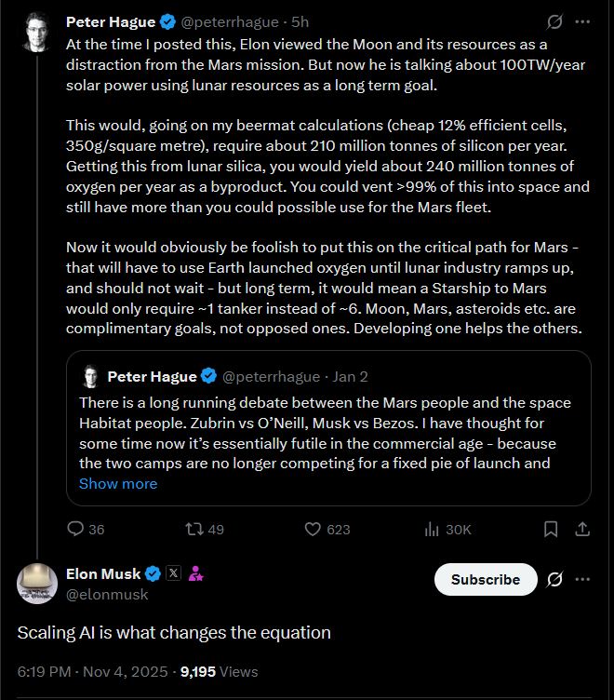
Task: Bookmark Peter Hague's post
Action: [551, 529]
